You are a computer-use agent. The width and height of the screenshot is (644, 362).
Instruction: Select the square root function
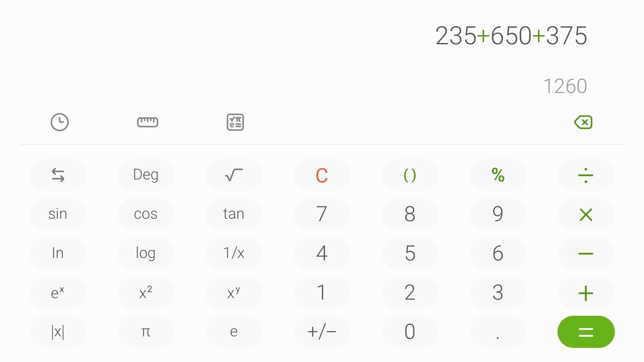coord(234,175)
